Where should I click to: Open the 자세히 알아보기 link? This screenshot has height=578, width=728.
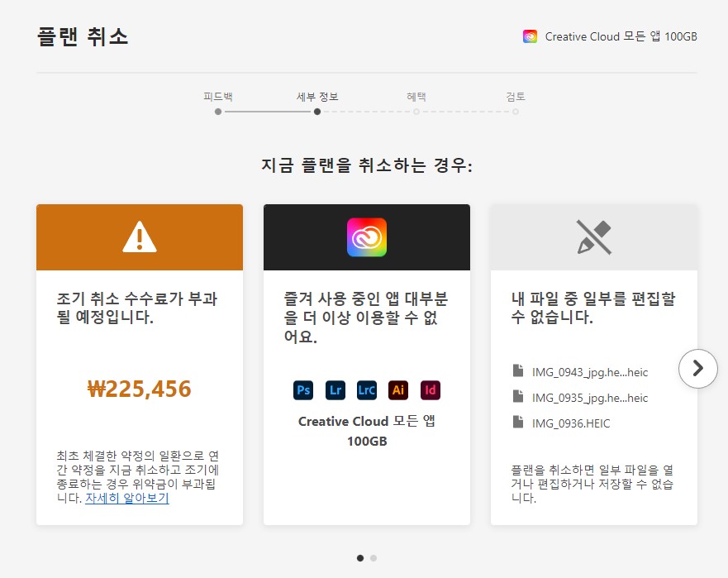[x=126, y=498]
